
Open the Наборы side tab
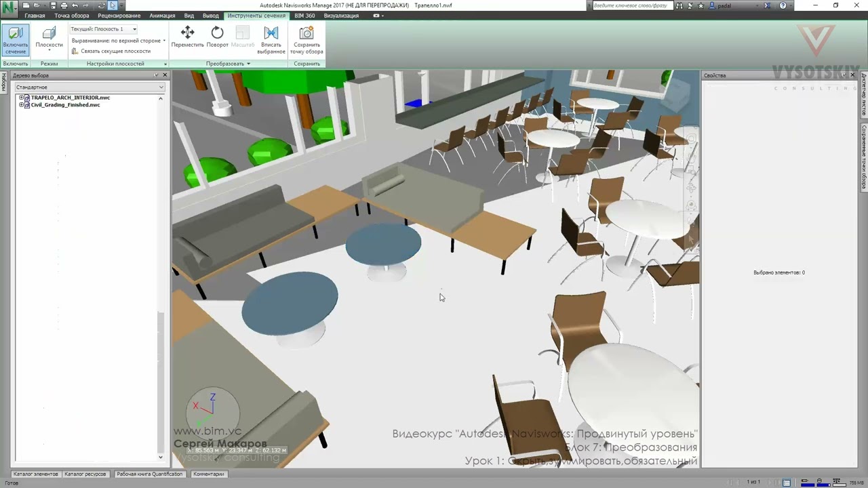[x=3, y=82]
